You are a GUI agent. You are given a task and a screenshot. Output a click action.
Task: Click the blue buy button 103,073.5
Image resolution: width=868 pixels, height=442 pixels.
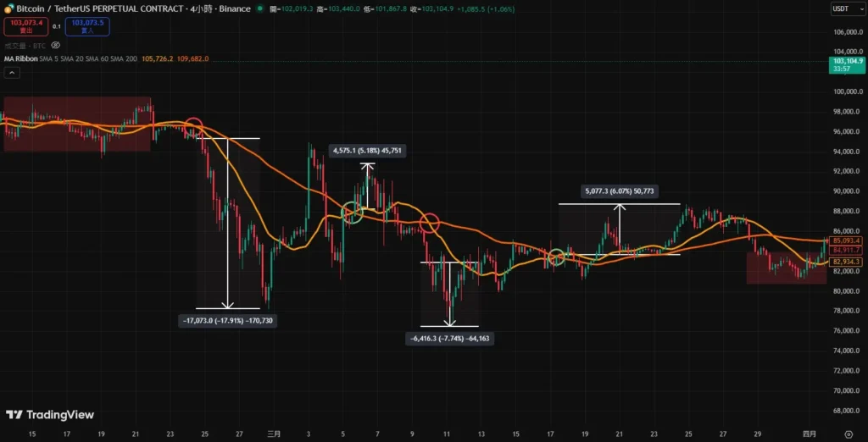(87, 26)
